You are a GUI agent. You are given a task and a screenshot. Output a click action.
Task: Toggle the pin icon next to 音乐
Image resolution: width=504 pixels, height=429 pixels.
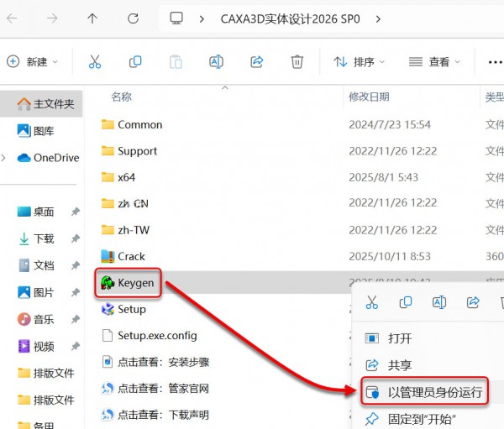pyautogui.click(x=76, y=319)
